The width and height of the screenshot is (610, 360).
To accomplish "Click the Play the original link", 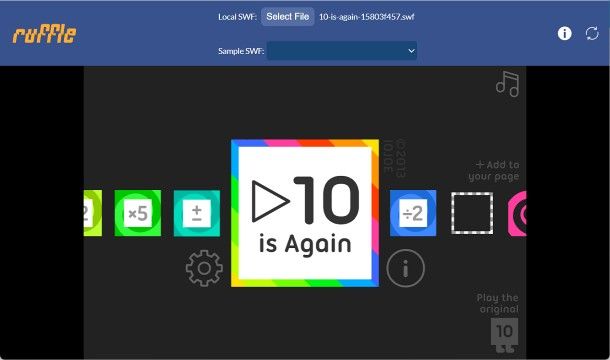I will click(498, 303).
